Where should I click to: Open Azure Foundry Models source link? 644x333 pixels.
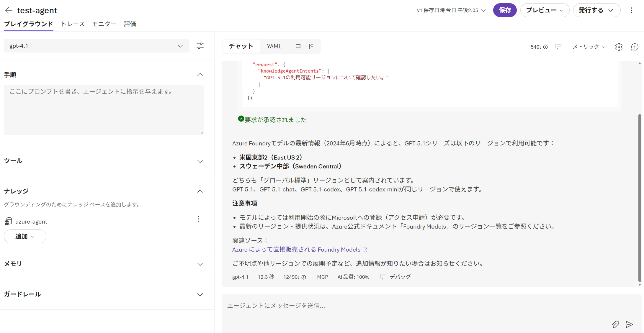coord(300,250)
